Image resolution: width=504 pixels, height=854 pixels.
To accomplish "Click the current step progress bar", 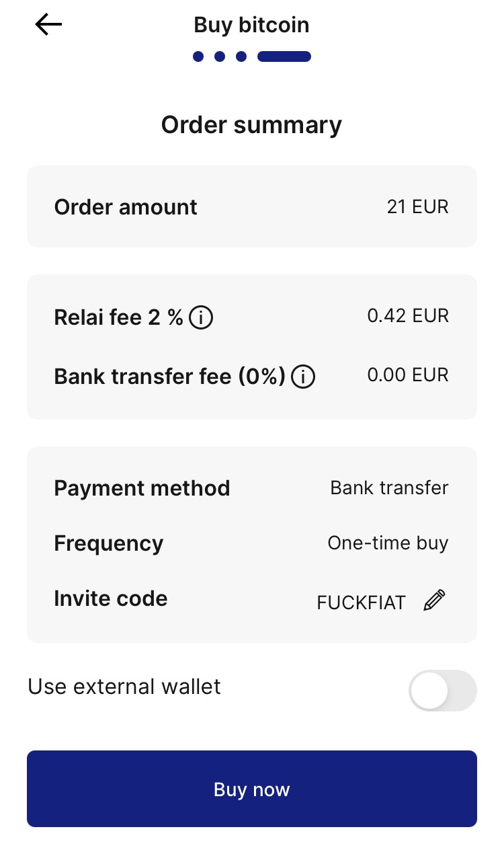I will pos(284,56).
